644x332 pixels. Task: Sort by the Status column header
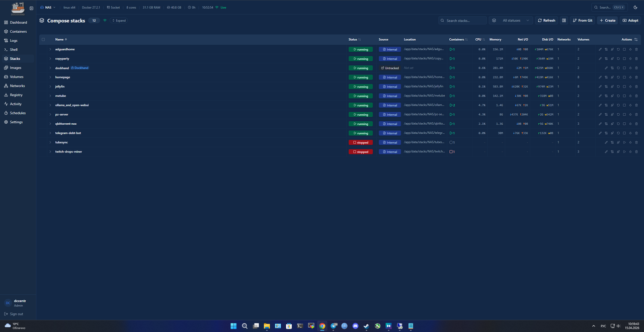click(x=354, y=39)
